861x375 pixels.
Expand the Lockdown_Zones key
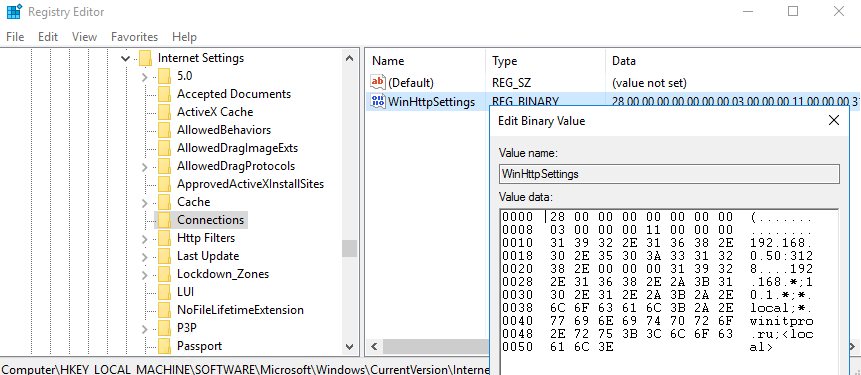144,275
